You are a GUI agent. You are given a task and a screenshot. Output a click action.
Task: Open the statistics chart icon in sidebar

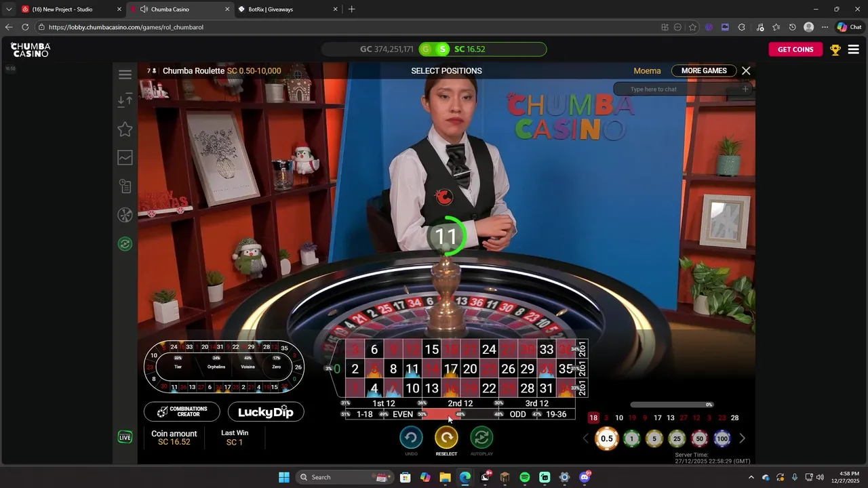click(125, 157)
